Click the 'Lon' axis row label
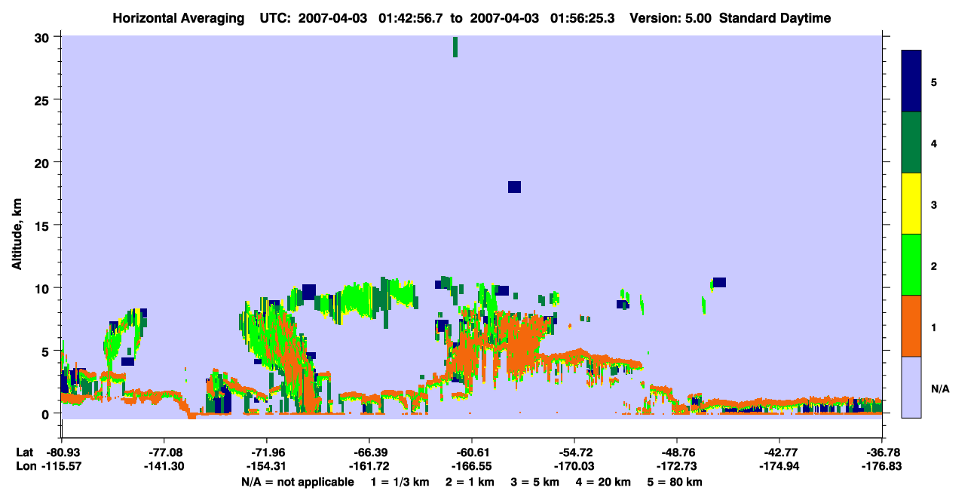The width and height of the screenshot is (980, 503). (25, 466)
